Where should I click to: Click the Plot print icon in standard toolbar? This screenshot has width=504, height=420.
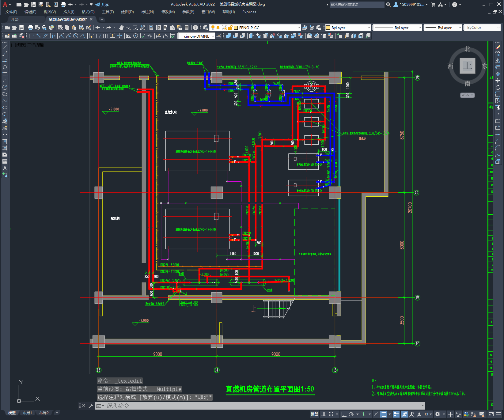pos(30,28)
